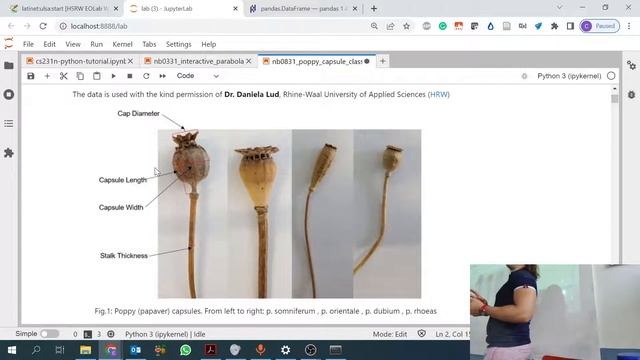Image resolution: width=640 pixels, height=360 pixels.
Task: Open a new launcher with the plus tab button
Action: [x=382, y=61]
